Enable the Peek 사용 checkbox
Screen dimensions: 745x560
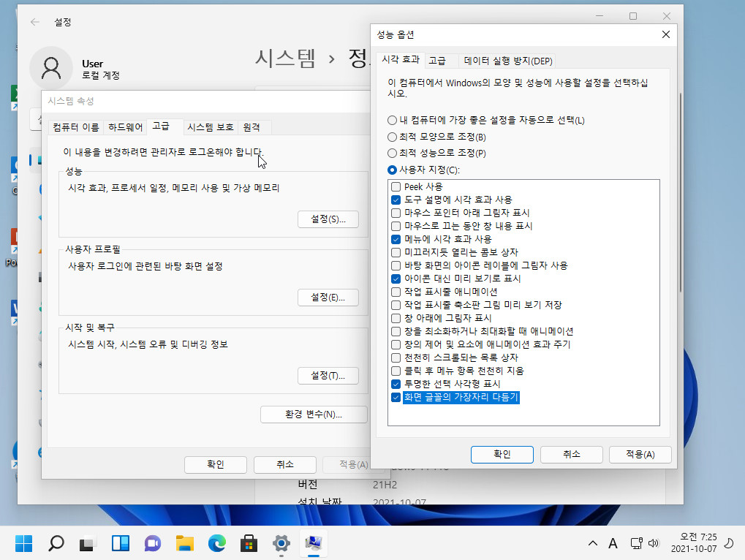396,186
